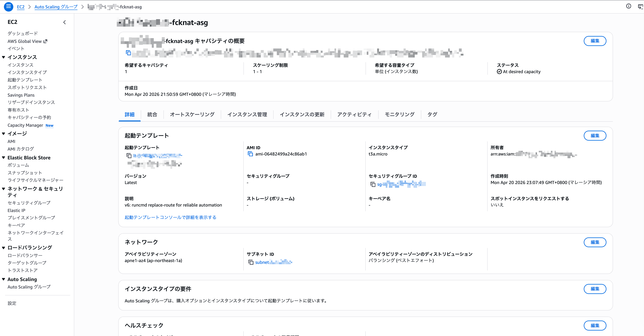Open the アクティビティ tab
This screenshot has height=336, width=644.
tap(354, 114)
